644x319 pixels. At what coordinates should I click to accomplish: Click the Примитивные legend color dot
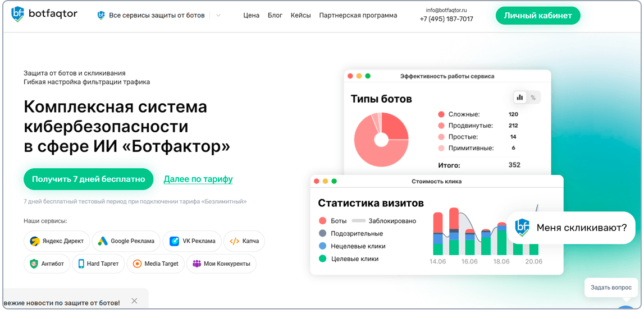point(441,148)
